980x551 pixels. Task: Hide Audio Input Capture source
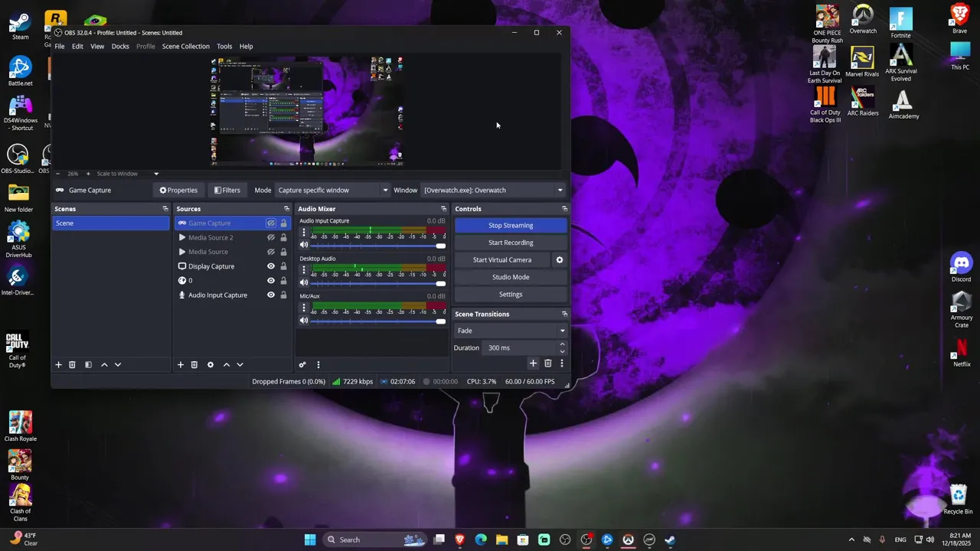[271, 295]
